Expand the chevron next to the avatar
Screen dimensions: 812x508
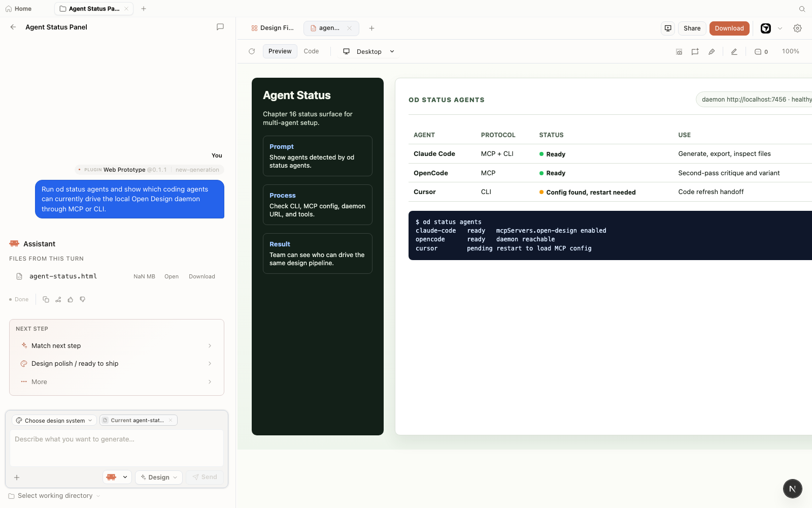pyautogui.click(x=780, y=28)
